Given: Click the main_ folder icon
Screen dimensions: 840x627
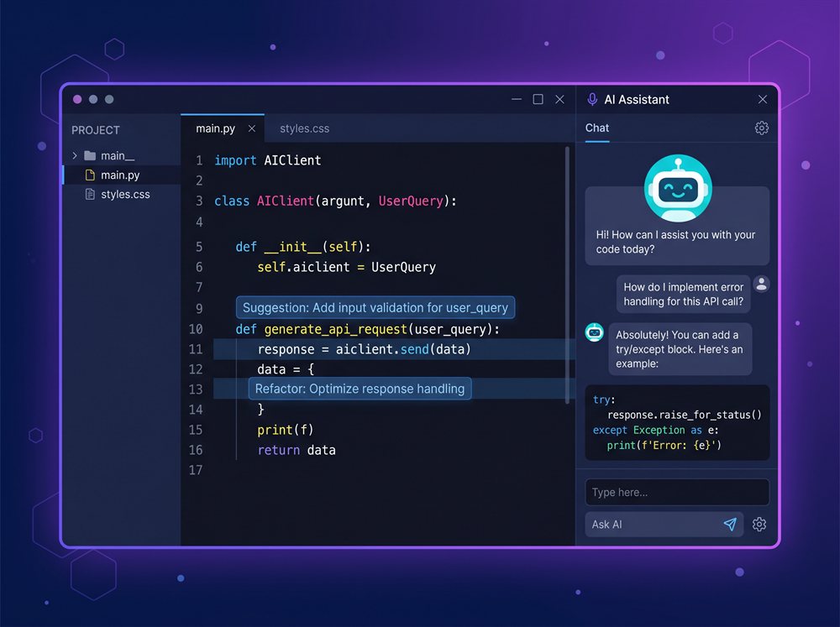Looking at the screenshot, I should coord(90,156).
